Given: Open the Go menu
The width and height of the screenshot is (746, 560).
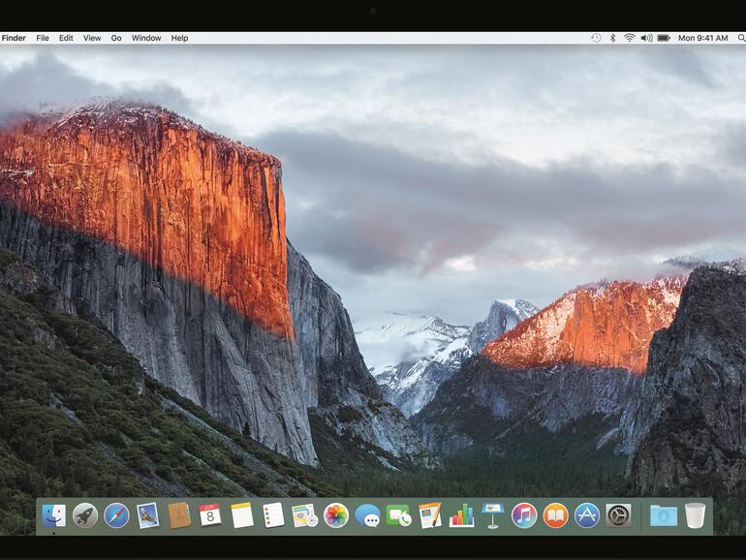Looking at the screenshot, I should tap(116, 38).
